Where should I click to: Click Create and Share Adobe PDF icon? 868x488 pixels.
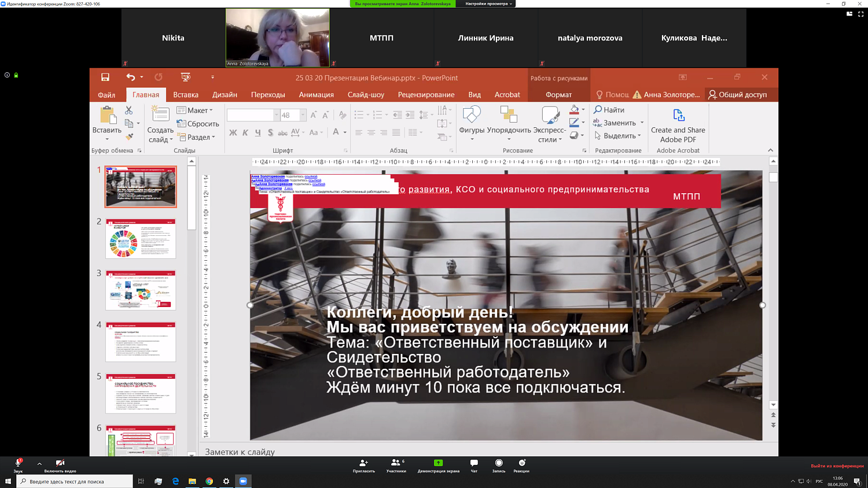click(678, 116)
